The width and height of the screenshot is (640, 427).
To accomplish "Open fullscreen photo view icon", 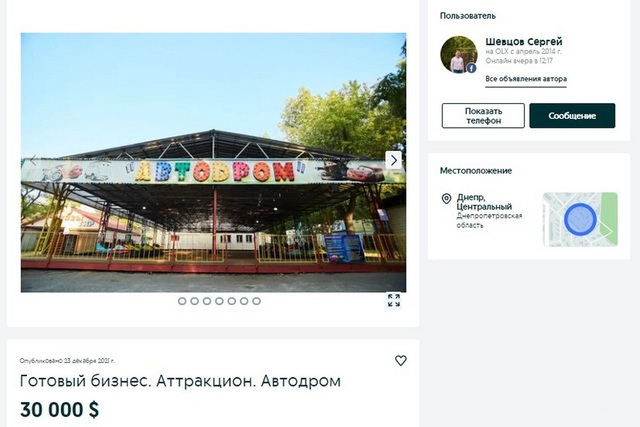I will 394,300.
